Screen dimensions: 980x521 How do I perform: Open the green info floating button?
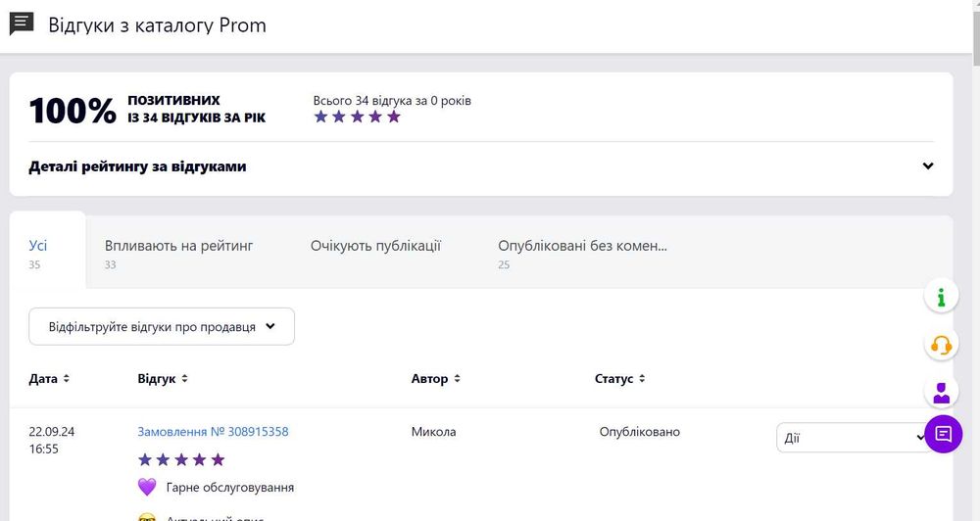941,296
